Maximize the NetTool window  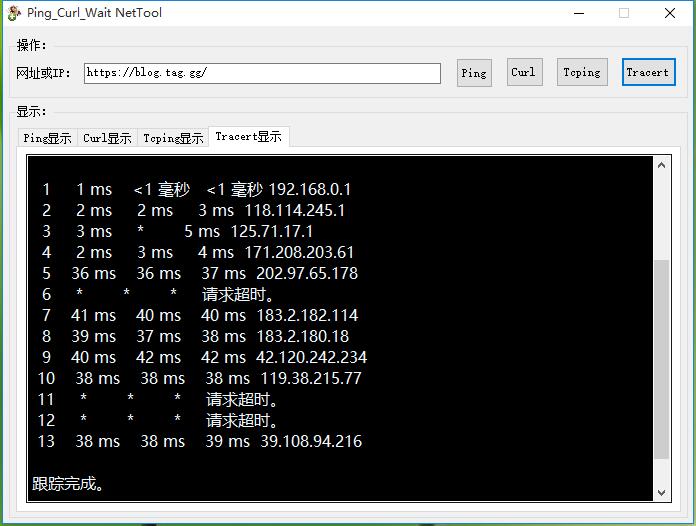[x=624, y=13]
